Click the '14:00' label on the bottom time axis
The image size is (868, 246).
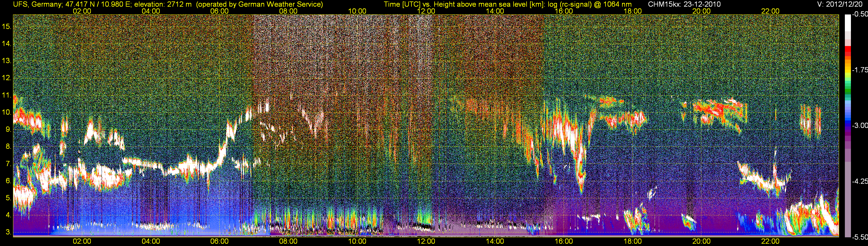click(495, 242)
